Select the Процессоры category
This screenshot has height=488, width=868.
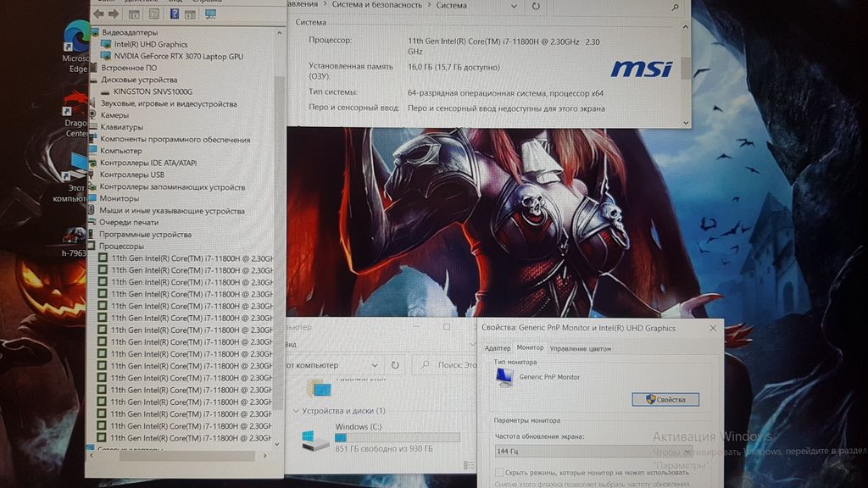tap(121, 247)
